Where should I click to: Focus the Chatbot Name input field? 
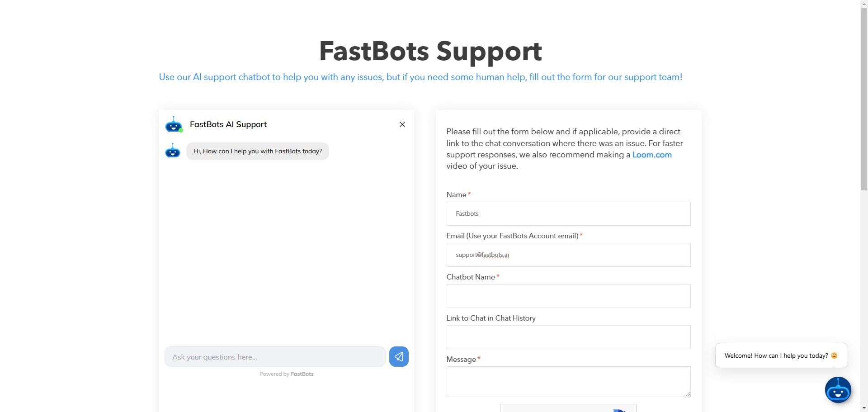click(x=568, y=296)
